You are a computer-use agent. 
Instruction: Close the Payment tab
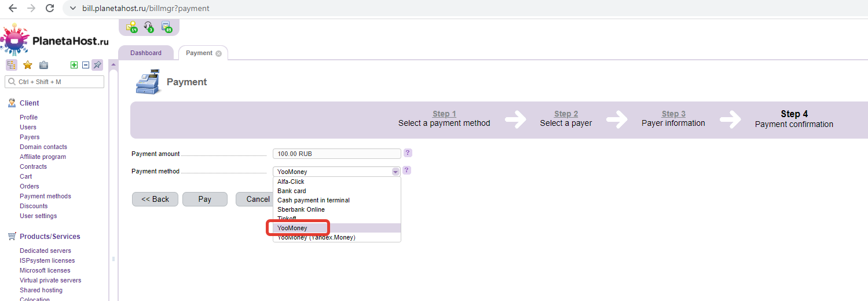point(218,53)
